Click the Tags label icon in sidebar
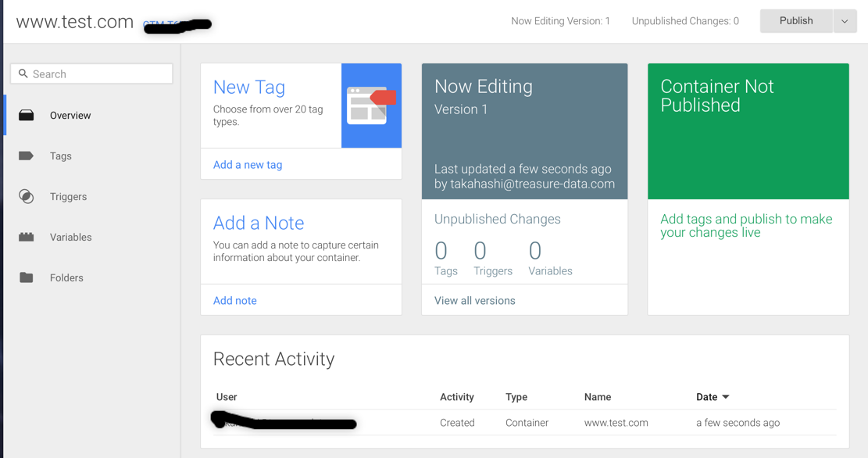868x458 pixels. point(26,156)
